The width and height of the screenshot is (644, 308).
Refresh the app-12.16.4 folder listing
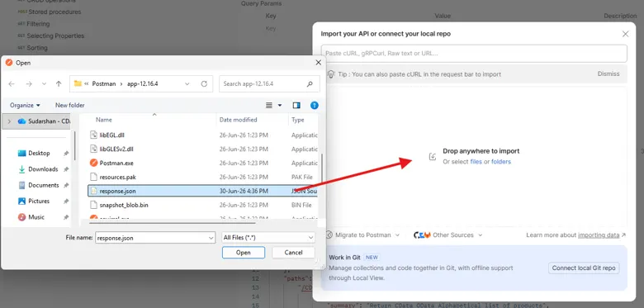coord(204,83)
